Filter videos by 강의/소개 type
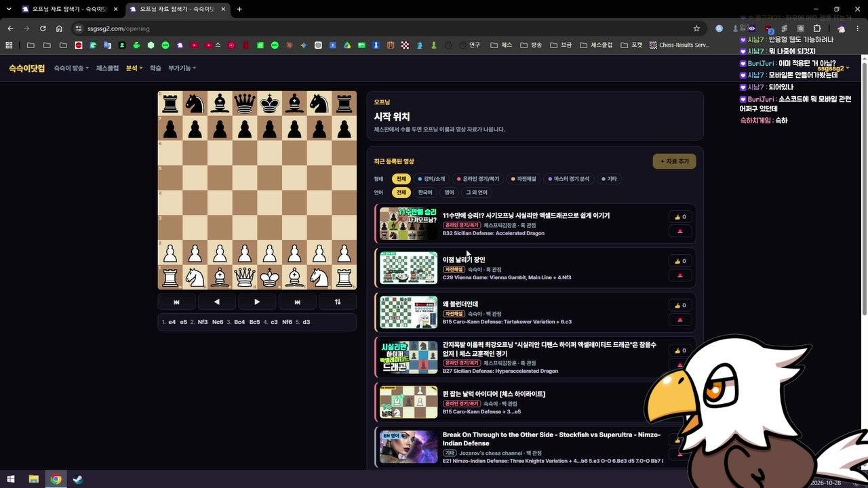 [431, 179]
